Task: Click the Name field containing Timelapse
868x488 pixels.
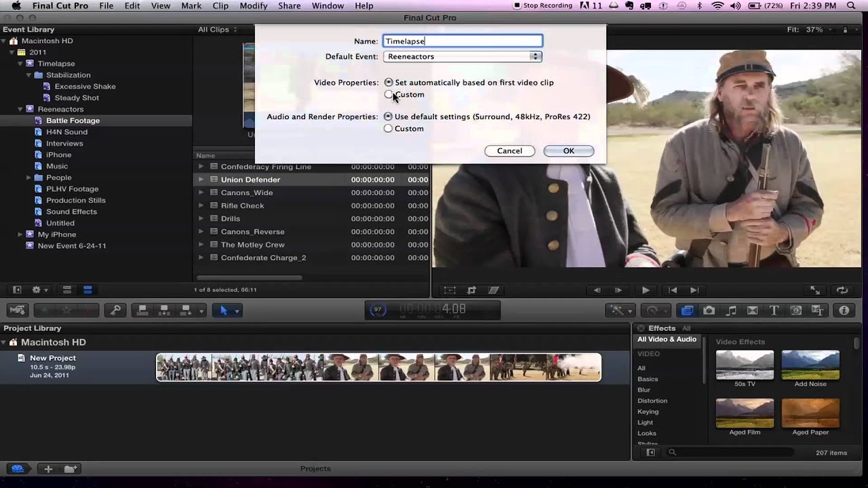Action: click(462, 41)
